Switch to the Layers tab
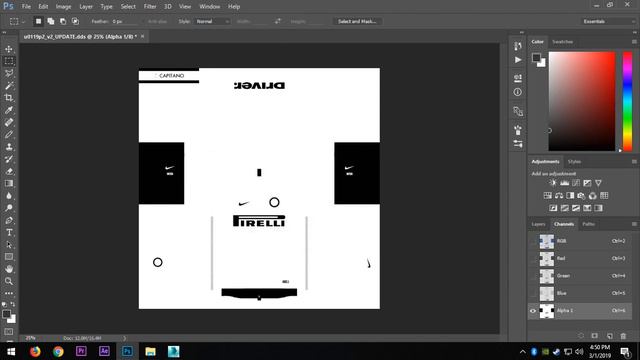This screenshot has width=640, height=360. coord(538,224)
